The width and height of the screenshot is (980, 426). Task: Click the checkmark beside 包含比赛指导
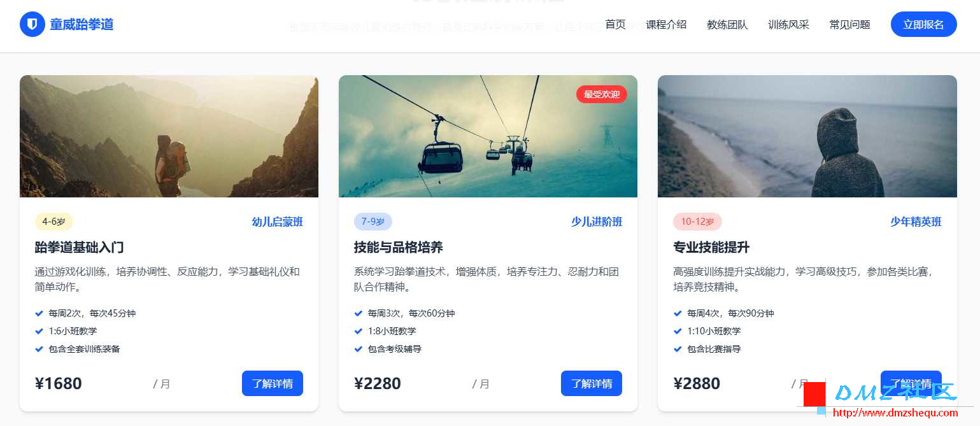(677, 349)
